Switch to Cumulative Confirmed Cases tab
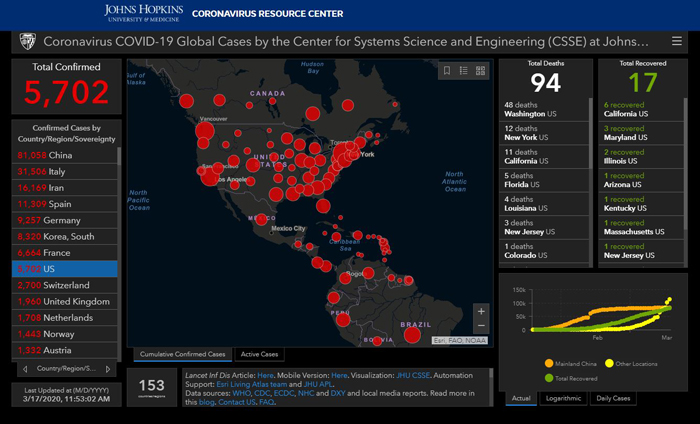This screenshot has height=424, width=700. 183,354
